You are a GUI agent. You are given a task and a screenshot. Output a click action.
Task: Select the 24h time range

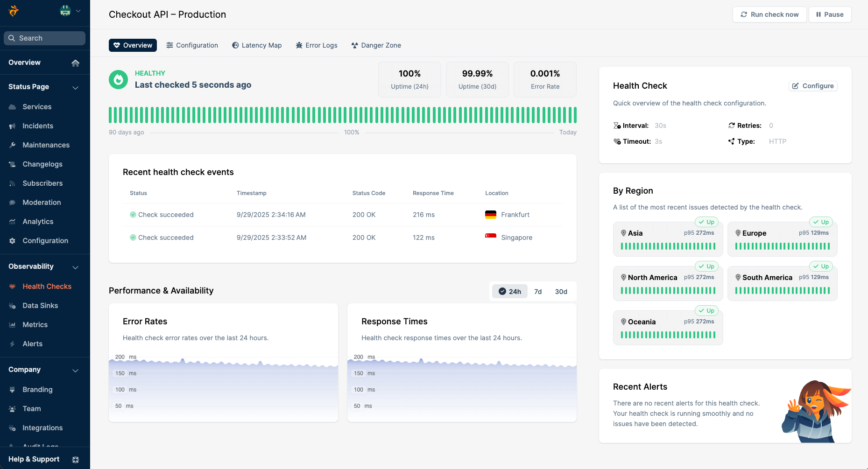pyautogui.click(x=510, y=292)
